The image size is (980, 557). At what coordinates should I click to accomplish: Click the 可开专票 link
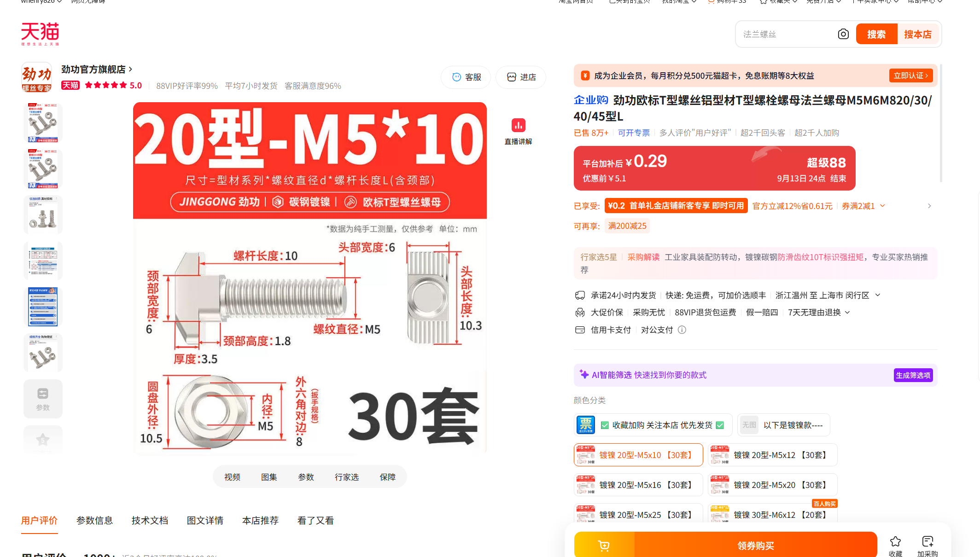[x=634, y=133]
